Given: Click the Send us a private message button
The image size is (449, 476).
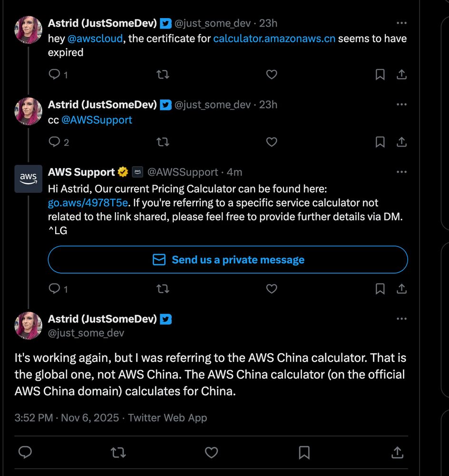Looking at the screenshot, I should coord(227,259).
